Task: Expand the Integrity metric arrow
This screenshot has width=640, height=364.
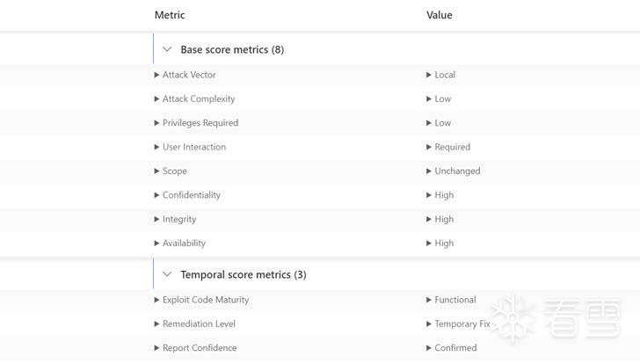Action: coord(156,219)
